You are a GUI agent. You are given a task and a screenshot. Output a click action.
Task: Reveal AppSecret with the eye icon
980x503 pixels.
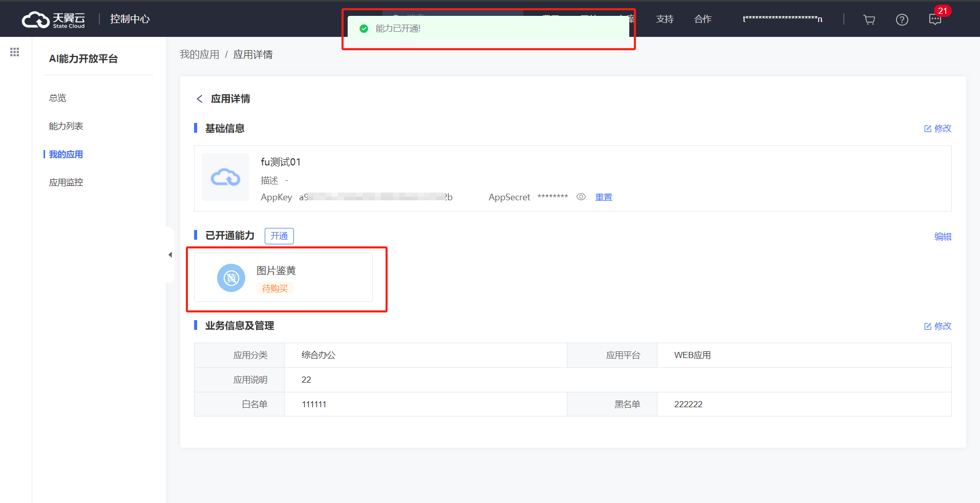(581, 197)
